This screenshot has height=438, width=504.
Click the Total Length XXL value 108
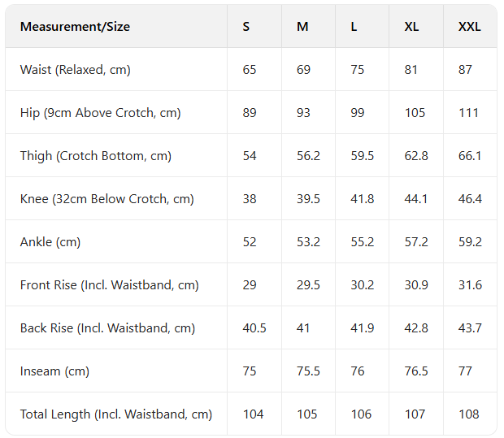469,414
